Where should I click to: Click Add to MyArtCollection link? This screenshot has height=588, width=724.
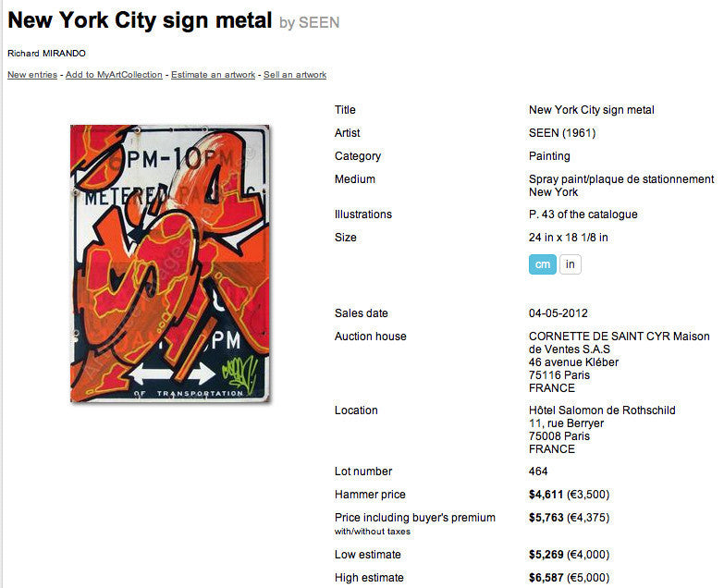[114, 75]
